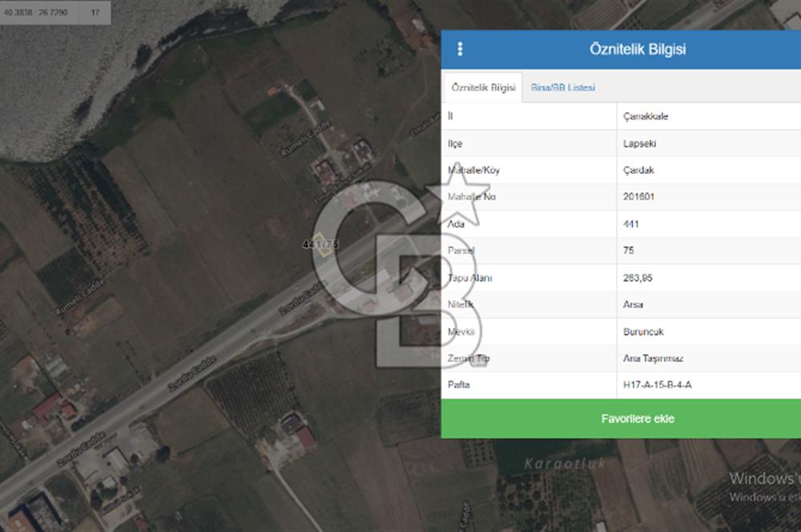The width and height of the screenshot is (801, 532).
Task: Select the Ada value 441
Action: 630,224
